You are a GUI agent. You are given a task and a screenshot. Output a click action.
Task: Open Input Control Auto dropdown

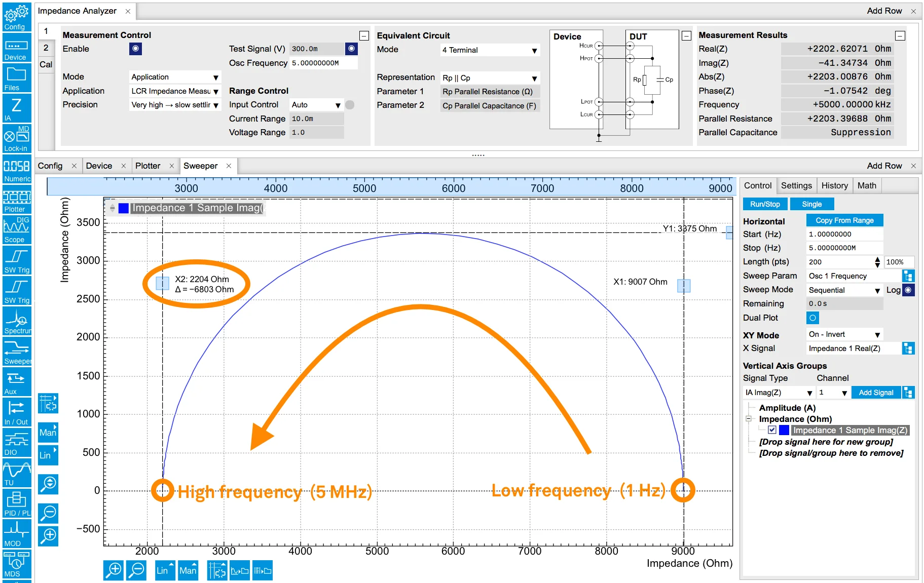(x=316, y=105)
